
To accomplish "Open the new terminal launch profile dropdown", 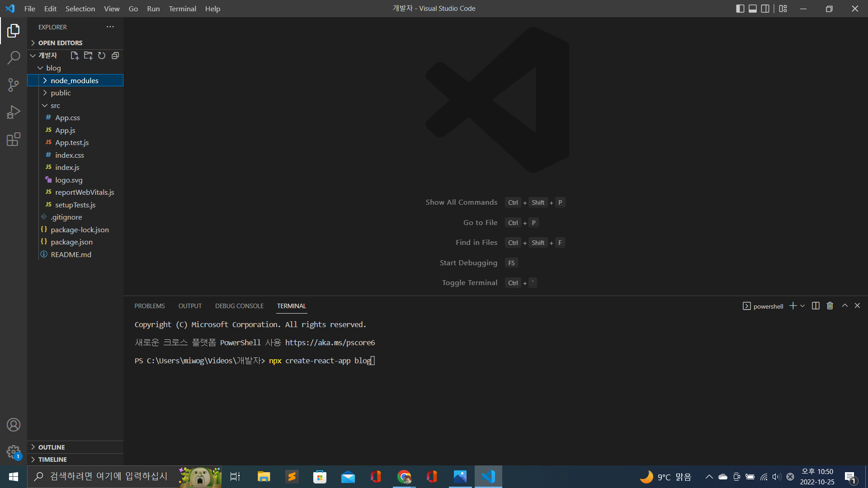I will [x=802, y=306].
